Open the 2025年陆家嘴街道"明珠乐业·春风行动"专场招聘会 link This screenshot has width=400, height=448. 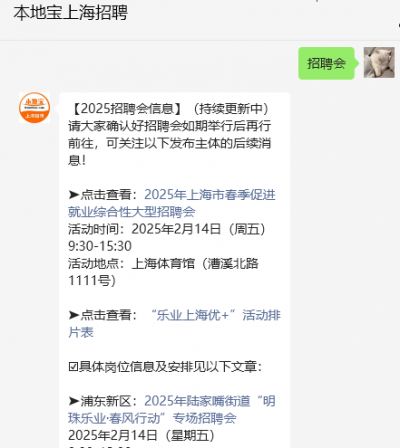172,409
